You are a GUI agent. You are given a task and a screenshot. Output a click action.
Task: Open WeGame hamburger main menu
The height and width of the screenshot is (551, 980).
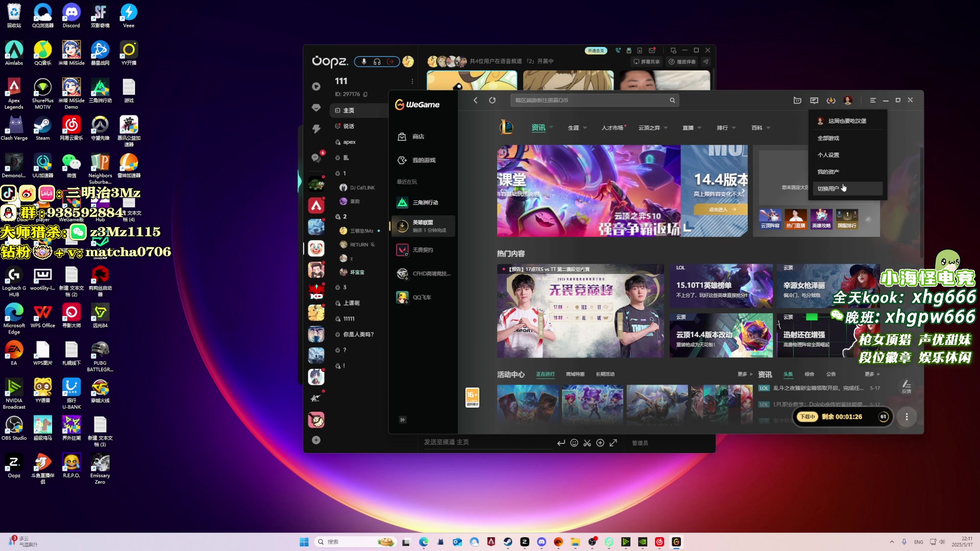pos(873,101)
